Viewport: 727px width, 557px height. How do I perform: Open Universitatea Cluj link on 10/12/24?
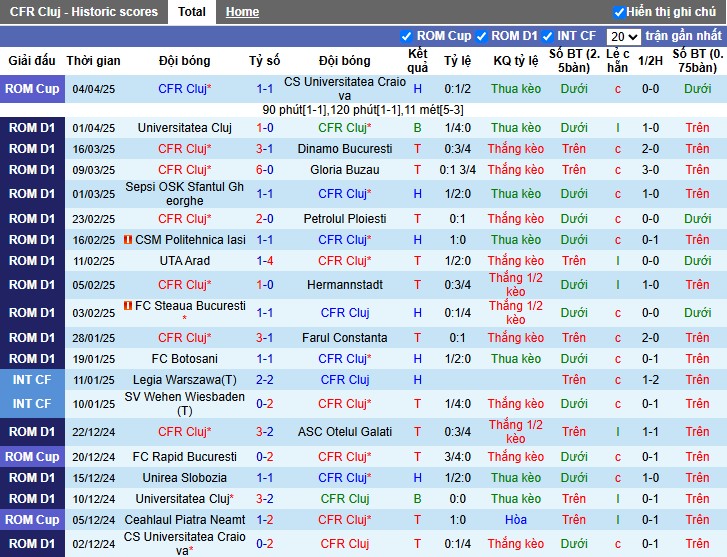click(185, 499)
